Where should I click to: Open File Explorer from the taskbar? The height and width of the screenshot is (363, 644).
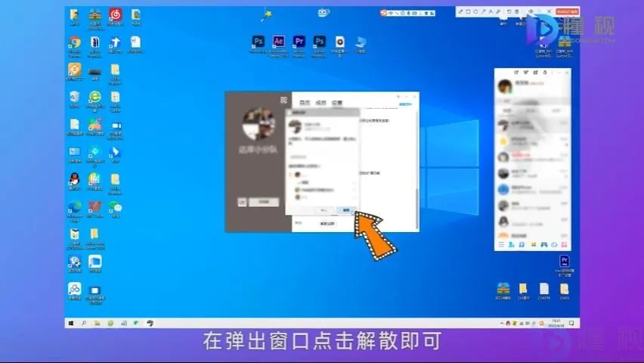pyautogui.click(x=97, y=324)
